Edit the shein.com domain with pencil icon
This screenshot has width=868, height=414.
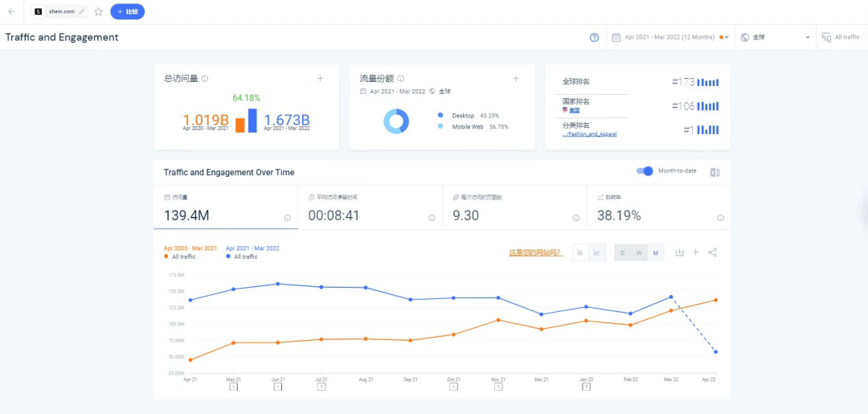(x=82, y=12)
